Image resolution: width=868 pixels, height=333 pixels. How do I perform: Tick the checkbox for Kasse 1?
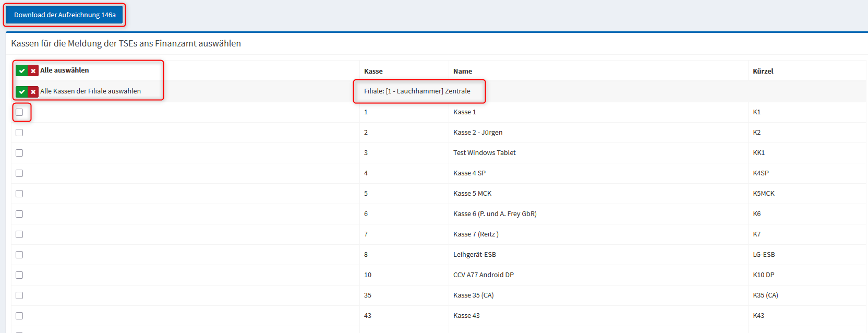(x=19, y=112)
